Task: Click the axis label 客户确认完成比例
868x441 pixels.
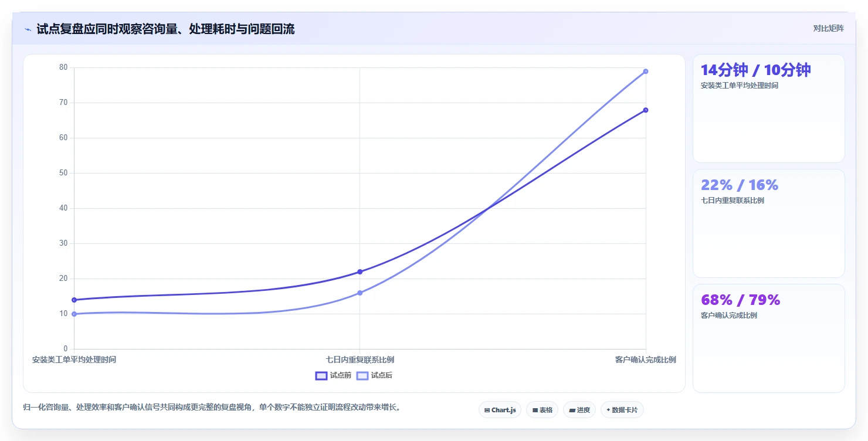Action: pos(645,359)
